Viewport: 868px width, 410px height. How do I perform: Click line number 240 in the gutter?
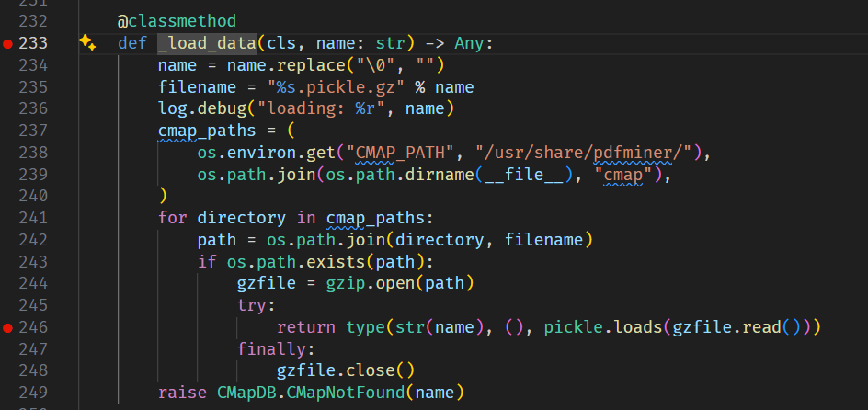click(32, 195)
